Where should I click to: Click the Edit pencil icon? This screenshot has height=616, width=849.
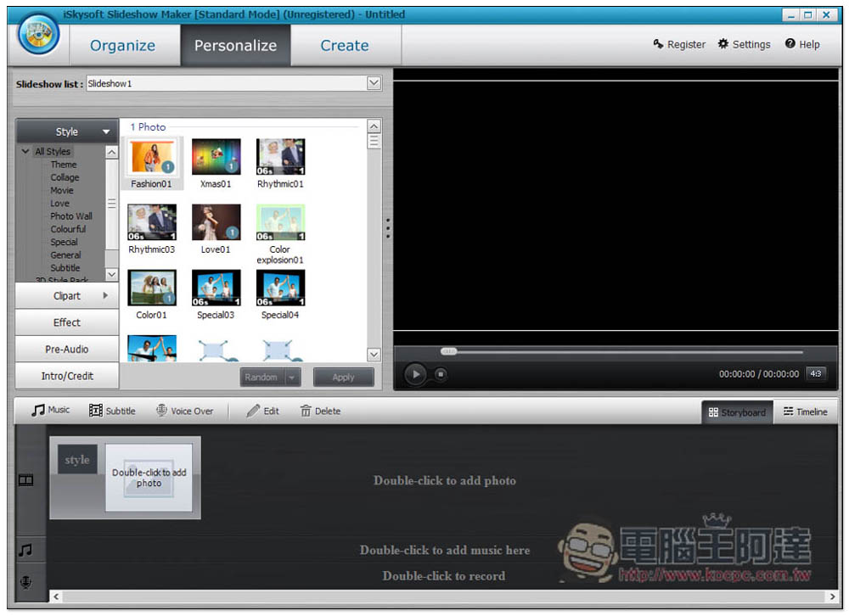[x=253, y=411]
